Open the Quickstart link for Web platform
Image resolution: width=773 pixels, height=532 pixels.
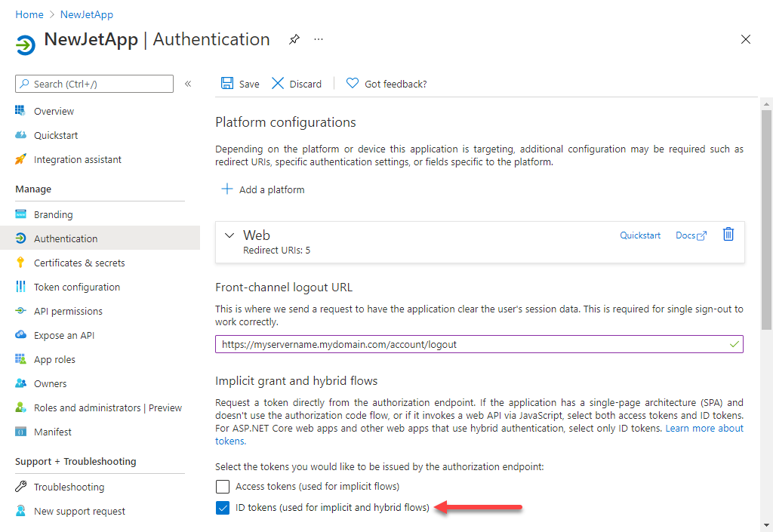tap(639, 235)
